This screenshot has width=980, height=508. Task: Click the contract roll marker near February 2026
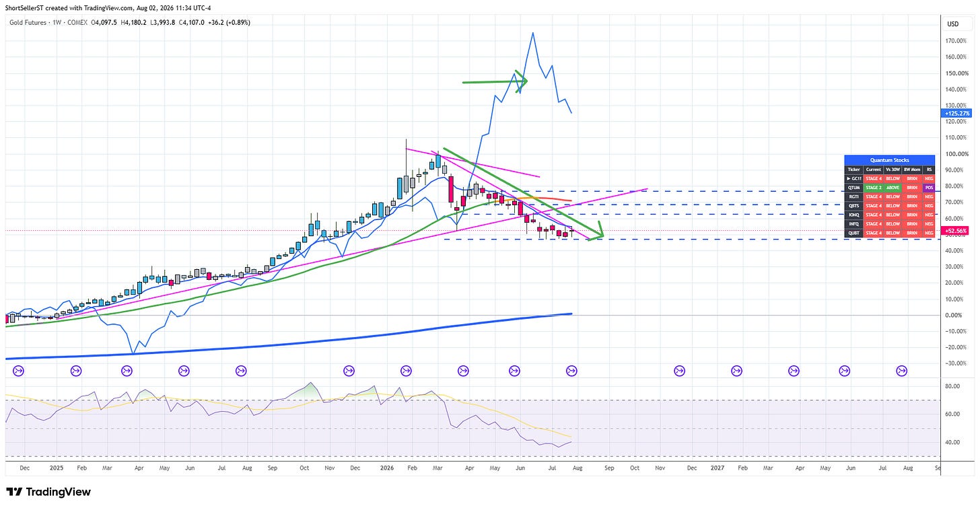(406, 370)
